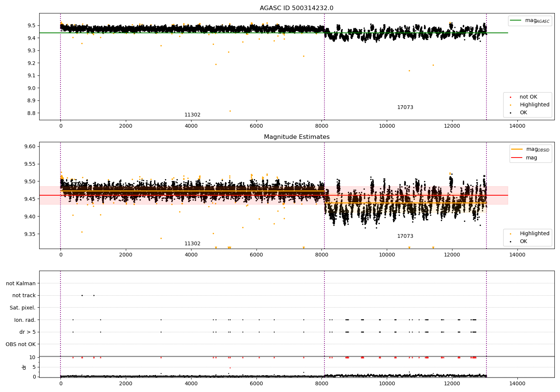Viewport: 560px width, 392px height.
Task: Click the "8.9" y-axis tick label
Action: (31, 100)
